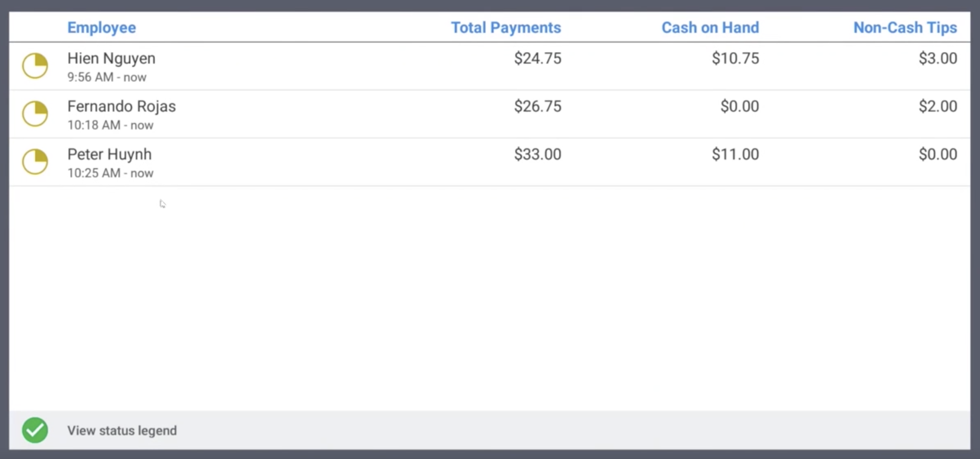The height and width of the screenshot is (459, 980).
Task: Expand Fernando Rojas's 10:18 AM shift entry
Action: (110, 125)
